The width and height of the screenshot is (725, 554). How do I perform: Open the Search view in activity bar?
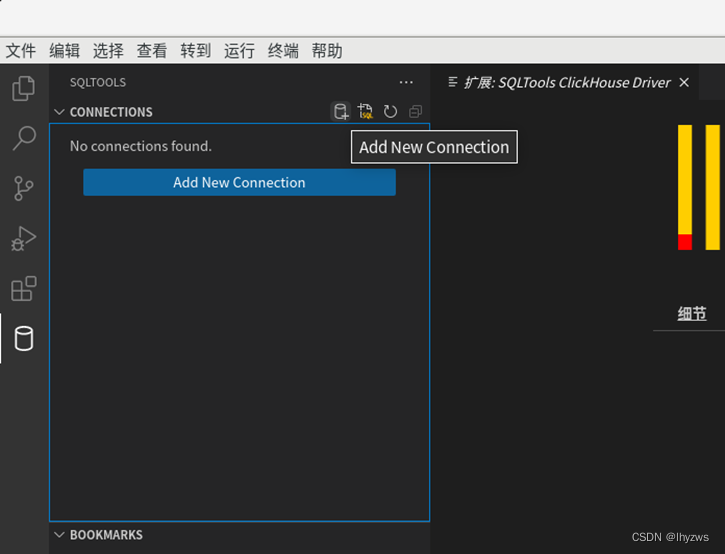point(24,138)
